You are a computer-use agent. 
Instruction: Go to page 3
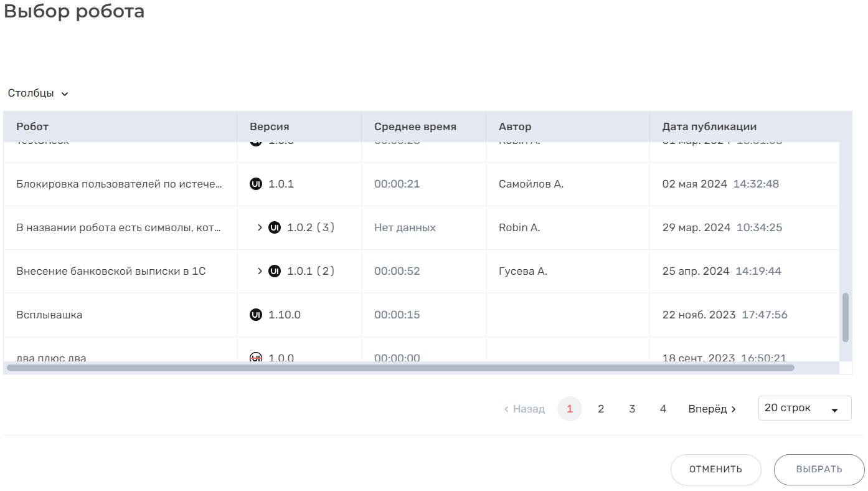pos(632,409)
